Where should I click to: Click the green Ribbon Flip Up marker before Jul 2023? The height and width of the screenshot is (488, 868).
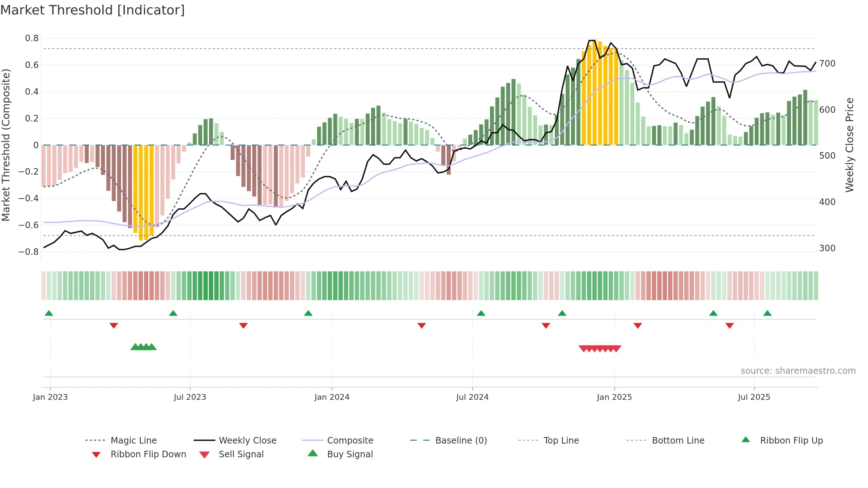coord(173,313)
